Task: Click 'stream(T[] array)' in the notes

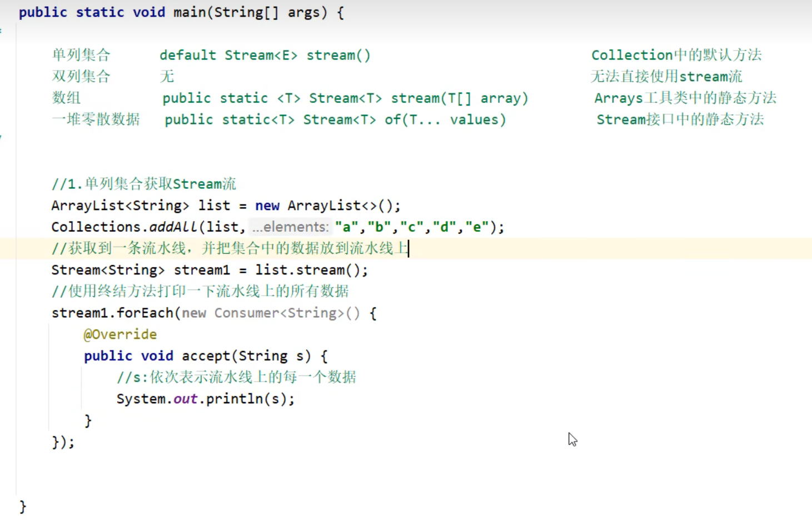Action: click(x=459, y=98)
